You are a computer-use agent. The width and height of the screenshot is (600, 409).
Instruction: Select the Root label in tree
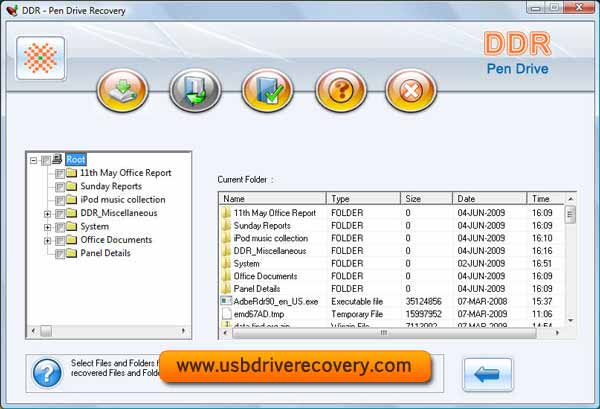[x=76, y=160]
